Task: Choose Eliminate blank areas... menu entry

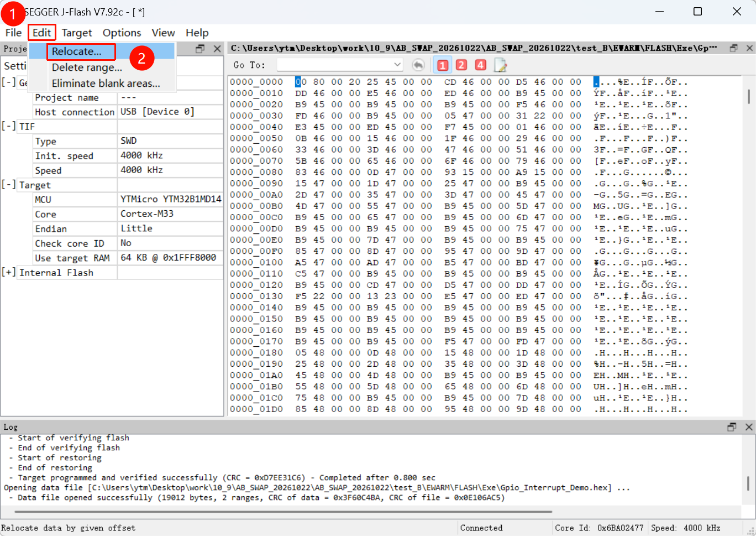Action: [x=102, y=84]
